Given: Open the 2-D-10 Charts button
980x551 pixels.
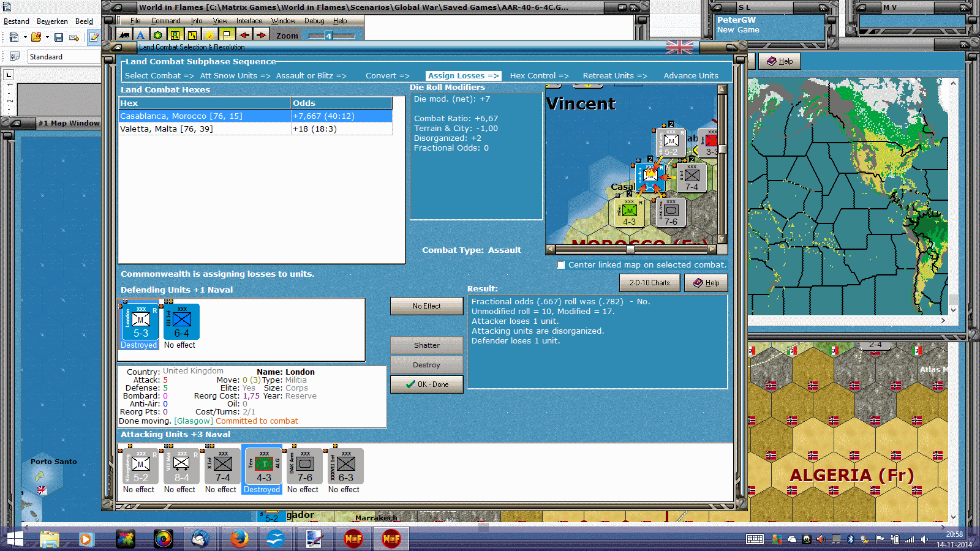Looking at the screenshot, I should click(x=650, y=283).
